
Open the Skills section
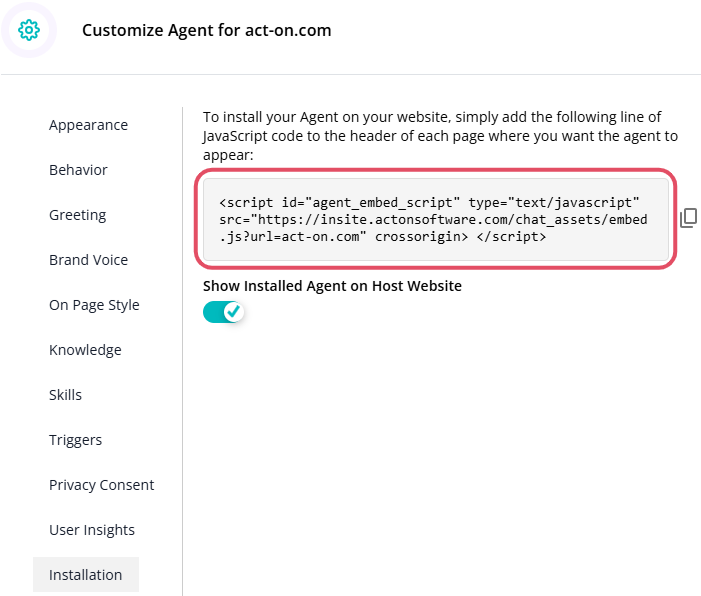[65, 395]
